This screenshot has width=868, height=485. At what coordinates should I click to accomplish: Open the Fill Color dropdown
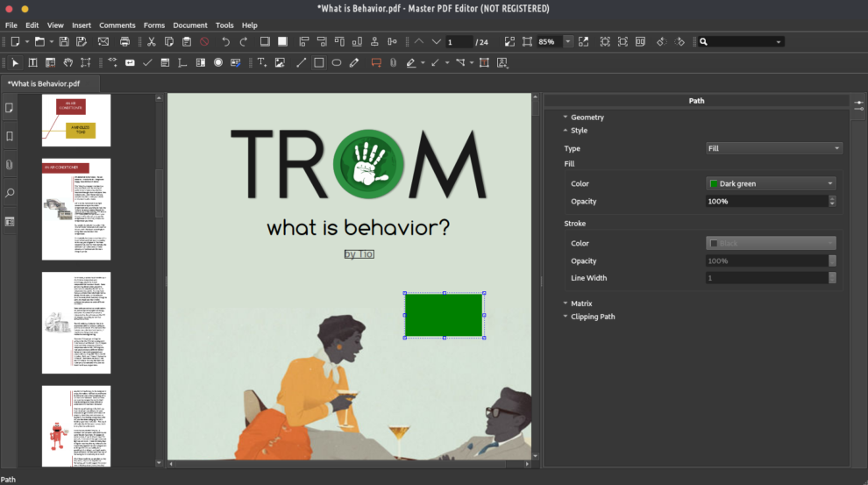click(771, 183)
